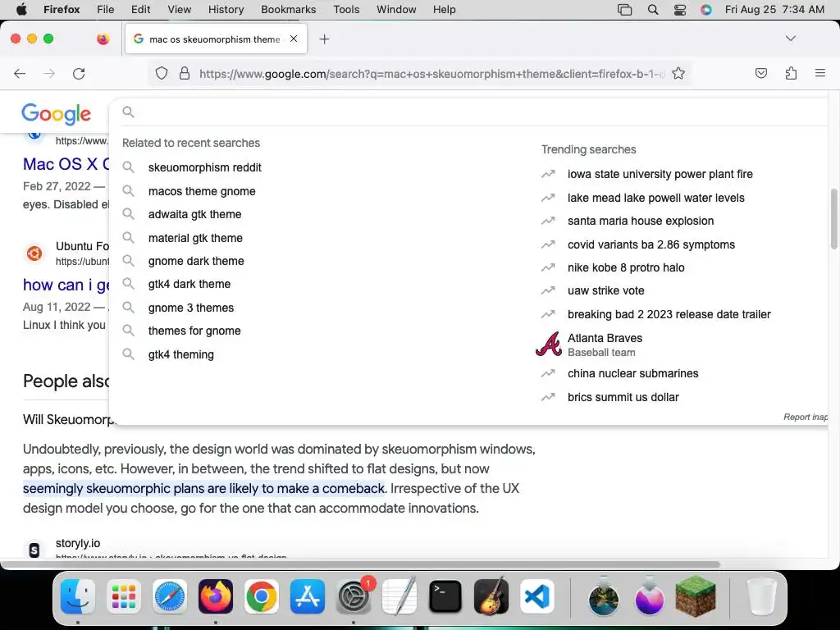This screenshot has width=840, height=630.
Task: Click the pinned Firefox View icon
Action: point(103,39)
